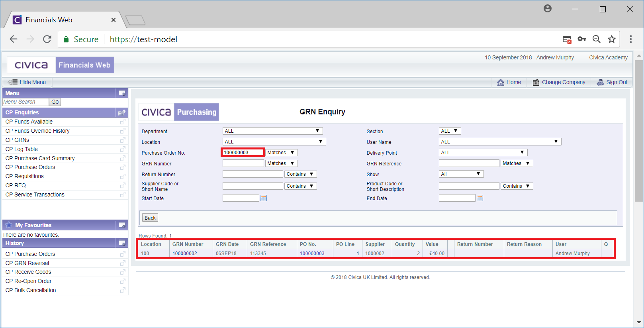This screenshot has height=328, width=644.
Task: Open the Section dropdown
Action: (x=450, y=131)
